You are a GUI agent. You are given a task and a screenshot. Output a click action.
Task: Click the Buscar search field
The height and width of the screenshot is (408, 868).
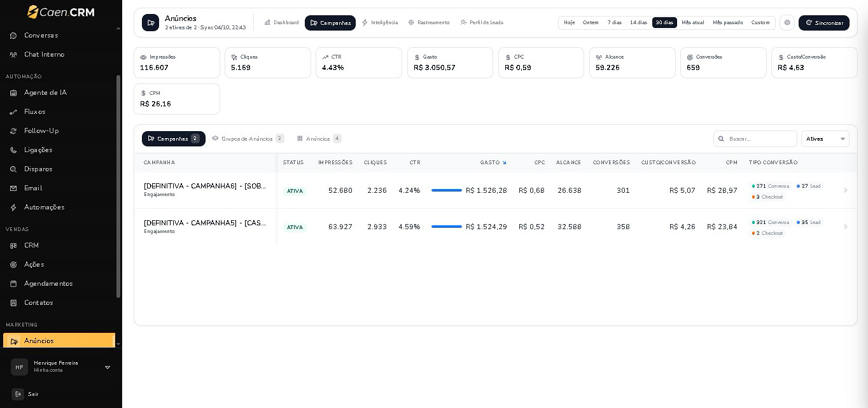pos(755,139)
